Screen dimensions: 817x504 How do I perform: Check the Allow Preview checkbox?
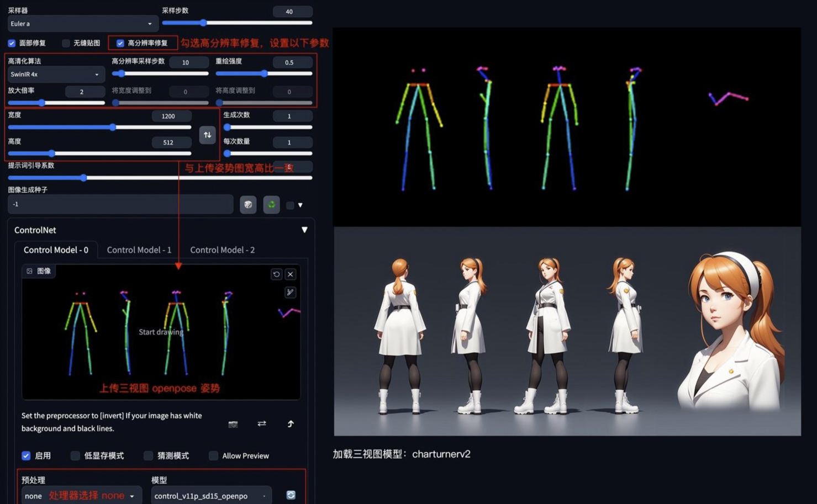coord(213,455)
